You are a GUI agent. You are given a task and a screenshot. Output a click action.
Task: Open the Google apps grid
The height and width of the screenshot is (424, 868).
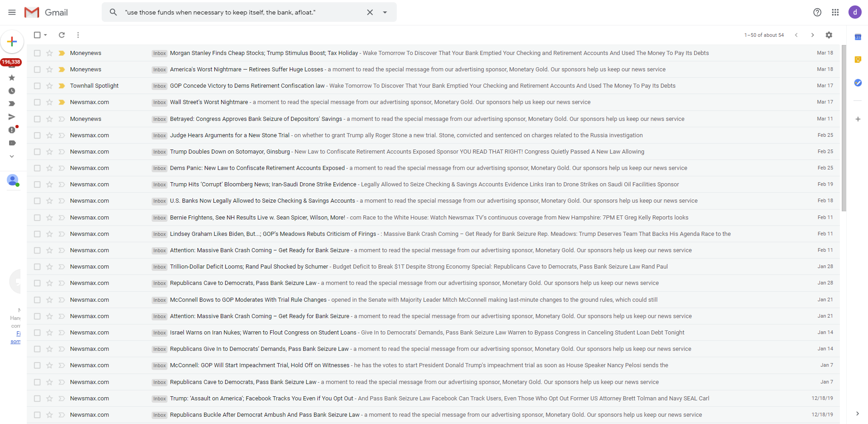[835, 12]
